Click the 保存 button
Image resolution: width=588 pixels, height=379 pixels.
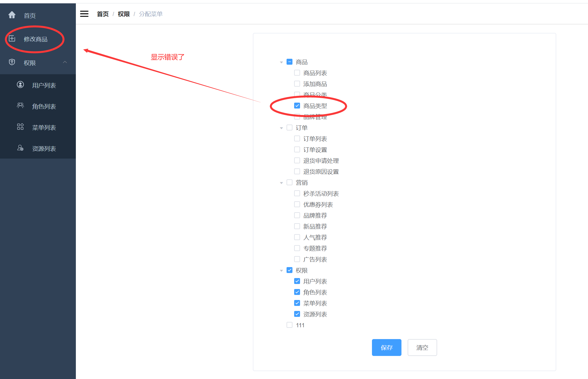tap(387, 348)
